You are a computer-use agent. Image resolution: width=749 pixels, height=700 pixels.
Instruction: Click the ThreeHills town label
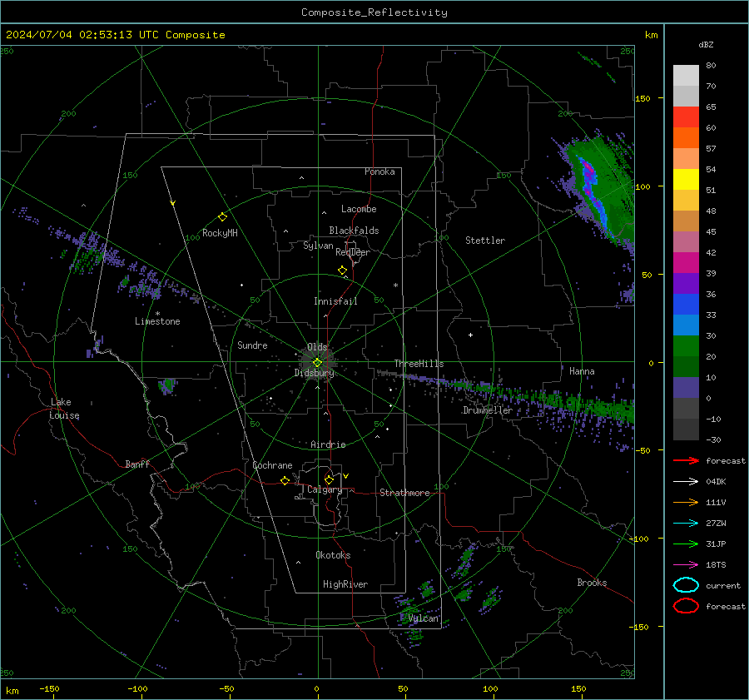coord(419,364)
